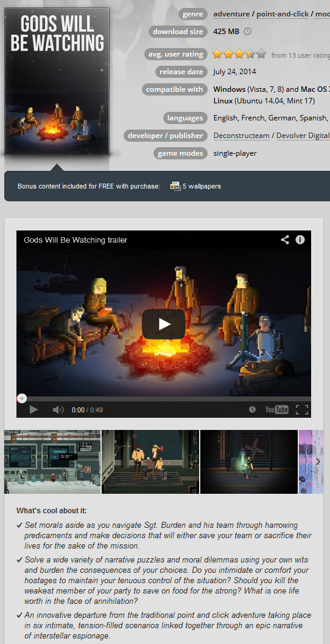Image resolution: width=330 pixels, height=644 pixels.
Task: Click the 5 wallpapers bonus icon
Action: (175, 186)
